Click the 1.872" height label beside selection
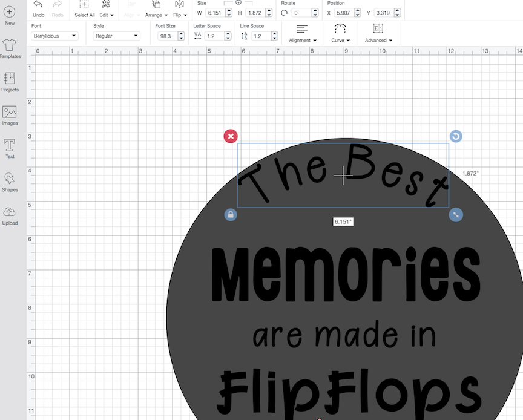 tap(470, 174)
